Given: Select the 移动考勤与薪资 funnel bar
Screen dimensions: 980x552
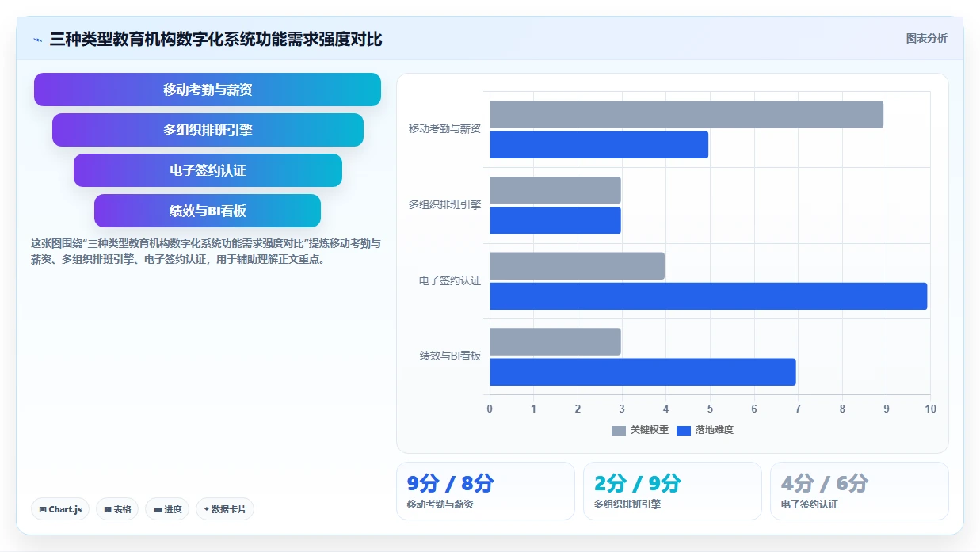Looking at the screenshot, I should point(208,89).
